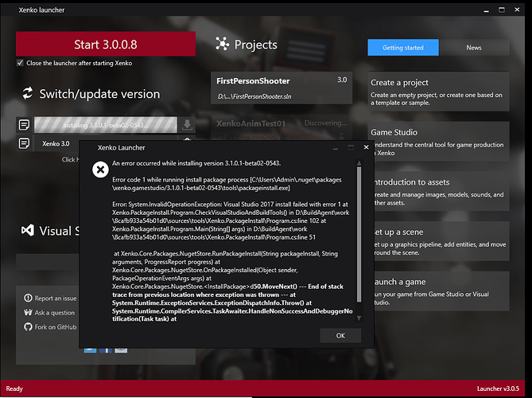Click OK in the error dialog
532x398 pixels.
point(340,336)
